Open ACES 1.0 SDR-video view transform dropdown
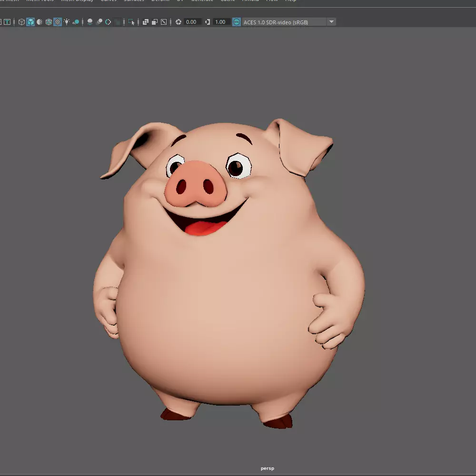 click(x=289, y=22)
